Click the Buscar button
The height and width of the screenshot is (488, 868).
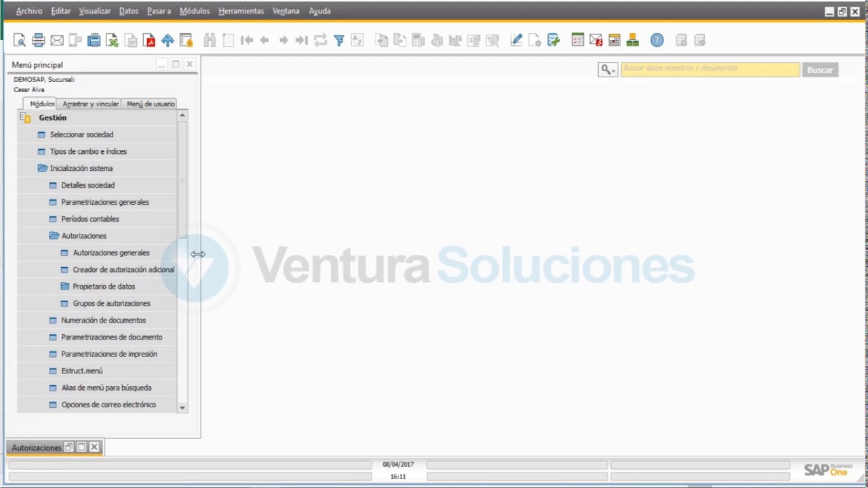point(820,70)
